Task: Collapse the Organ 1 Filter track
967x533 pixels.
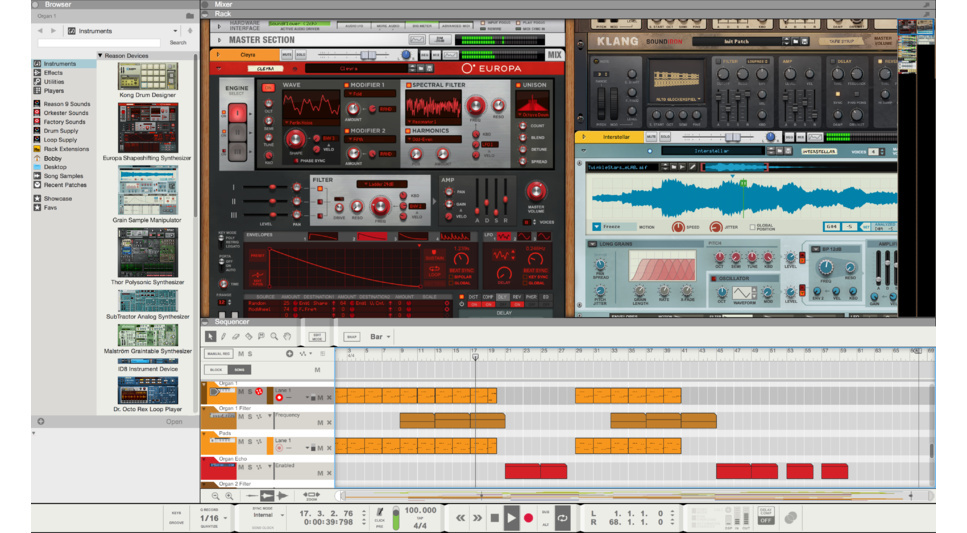Action: (204, 408)
